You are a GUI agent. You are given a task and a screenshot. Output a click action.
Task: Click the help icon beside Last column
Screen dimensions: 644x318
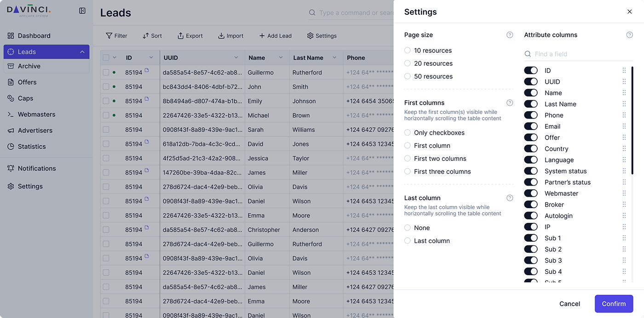[x=510, y=198]
